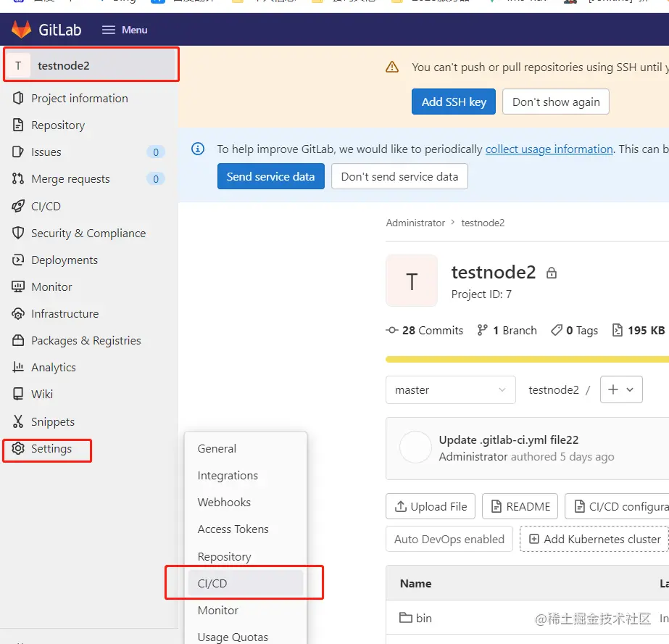Viewport: 669px width, 644px height.
Task: Click Send service data button
Action: click(x=271, y=176)
